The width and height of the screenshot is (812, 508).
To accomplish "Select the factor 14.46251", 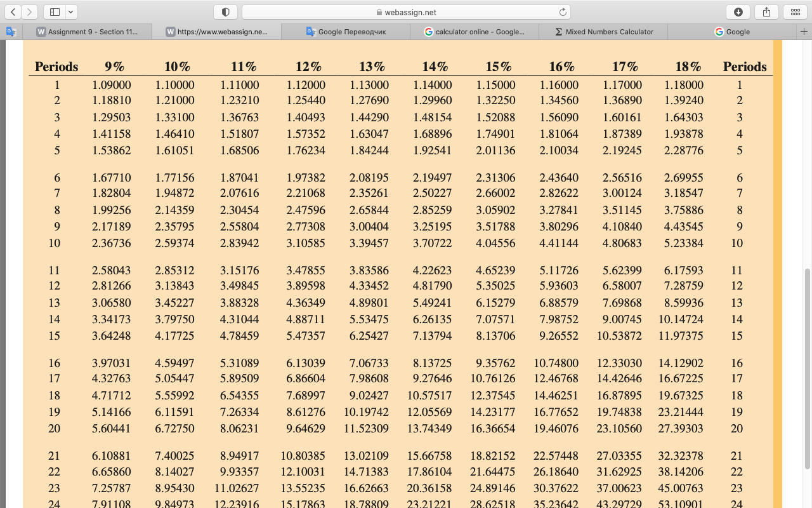I will point(556,396).
